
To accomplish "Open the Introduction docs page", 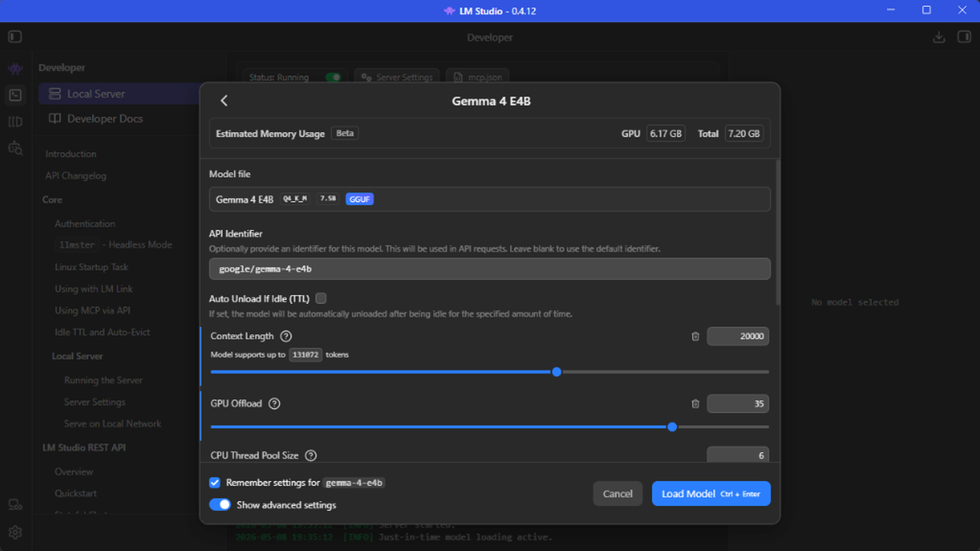I will coord(71,154).
